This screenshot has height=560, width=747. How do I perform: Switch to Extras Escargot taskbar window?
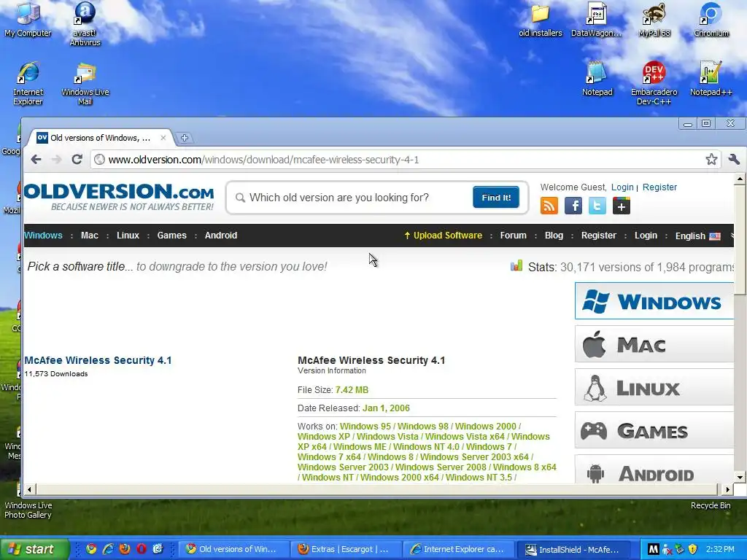(347, 549)
